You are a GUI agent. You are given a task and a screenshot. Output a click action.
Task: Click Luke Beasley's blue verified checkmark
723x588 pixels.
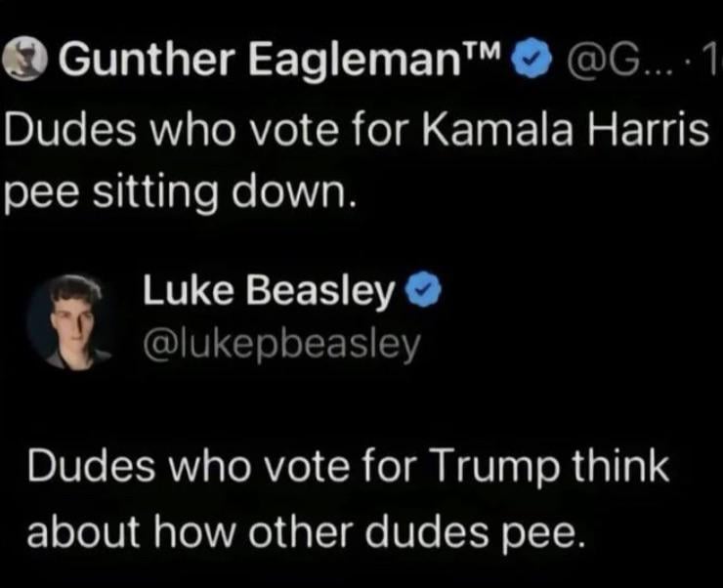423,289
